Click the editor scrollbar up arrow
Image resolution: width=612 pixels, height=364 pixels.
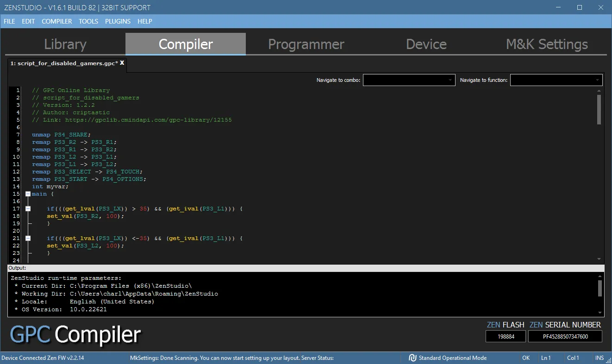pos(599,91)
